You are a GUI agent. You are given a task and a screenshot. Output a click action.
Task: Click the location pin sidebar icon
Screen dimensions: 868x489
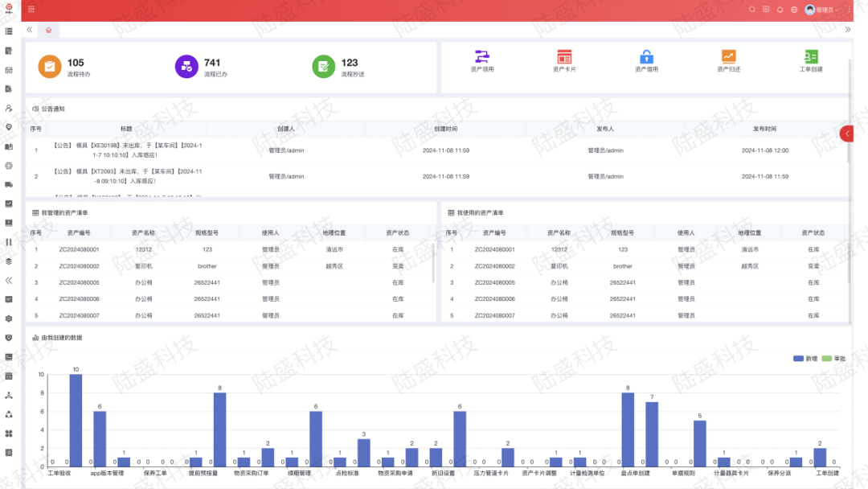(9, 127)
